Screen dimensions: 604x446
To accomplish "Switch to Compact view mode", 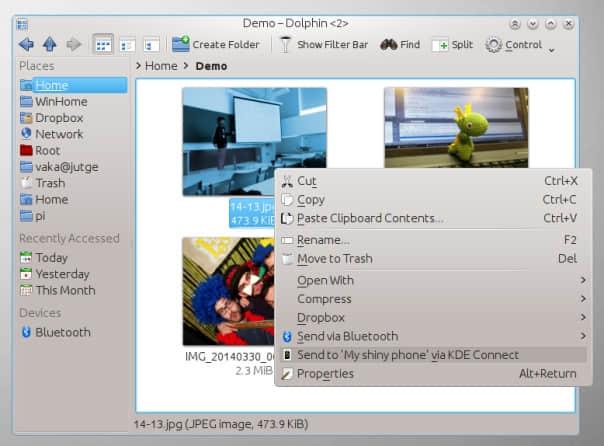I will click(x=128, y=44).
